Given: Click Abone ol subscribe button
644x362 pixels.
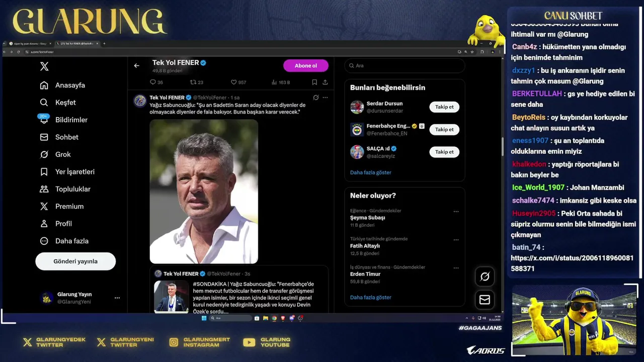Looking at the screenshot, I should coord(306,66).
